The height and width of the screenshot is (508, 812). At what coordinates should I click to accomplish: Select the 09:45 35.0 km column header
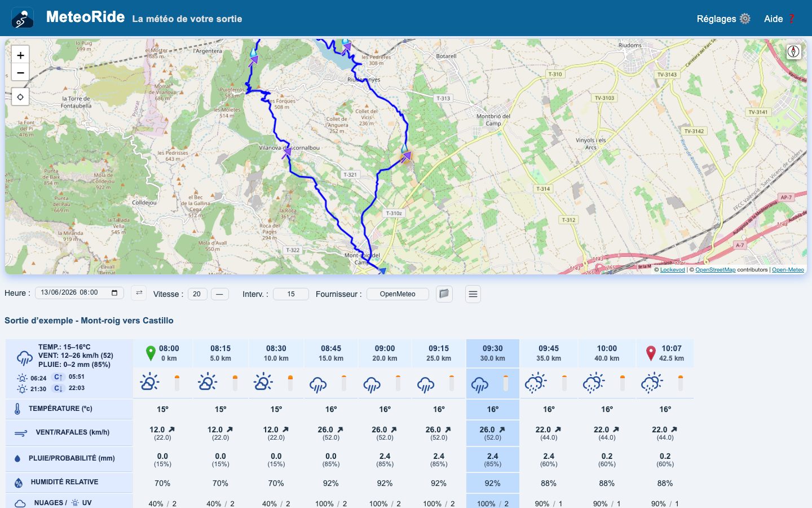(549, 353)
